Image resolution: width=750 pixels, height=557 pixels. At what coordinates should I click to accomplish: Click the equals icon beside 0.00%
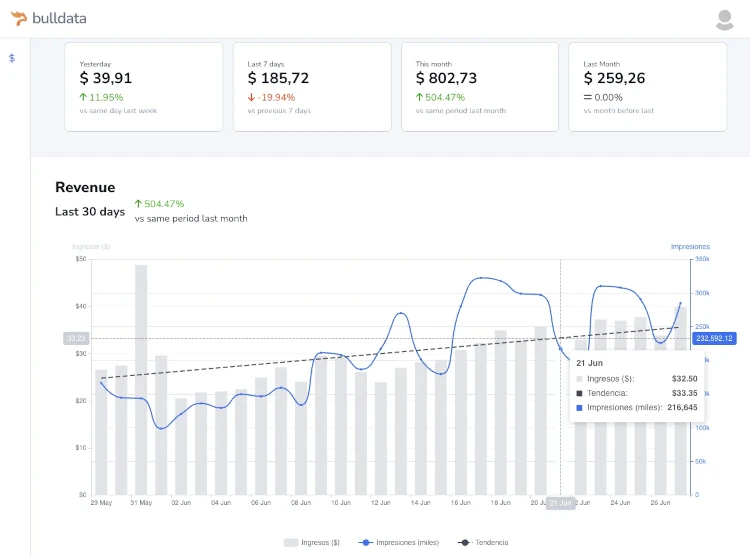click(588, 97)
